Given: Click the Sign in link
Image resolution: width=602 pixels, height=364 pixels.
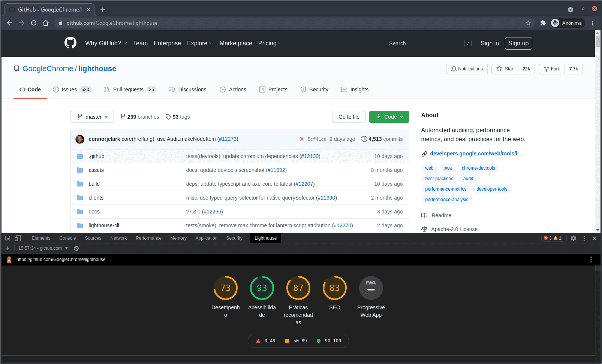Looking at the screenshot, I should (490, 43).
